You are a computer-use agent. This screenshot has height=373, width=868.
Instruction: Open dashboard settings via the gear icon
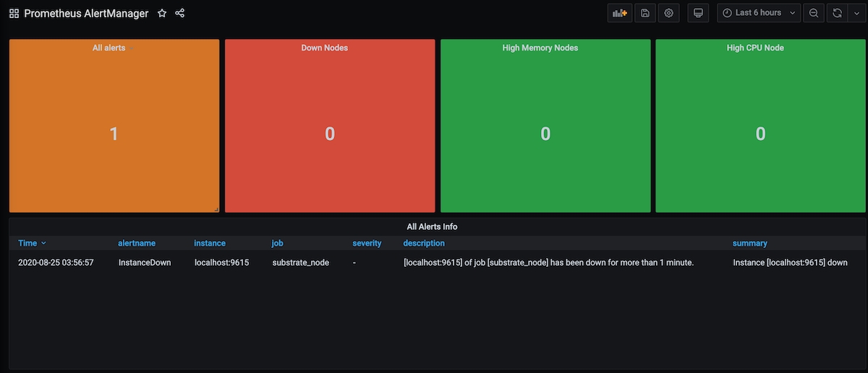pyautogui.click(x=668, y=13)
